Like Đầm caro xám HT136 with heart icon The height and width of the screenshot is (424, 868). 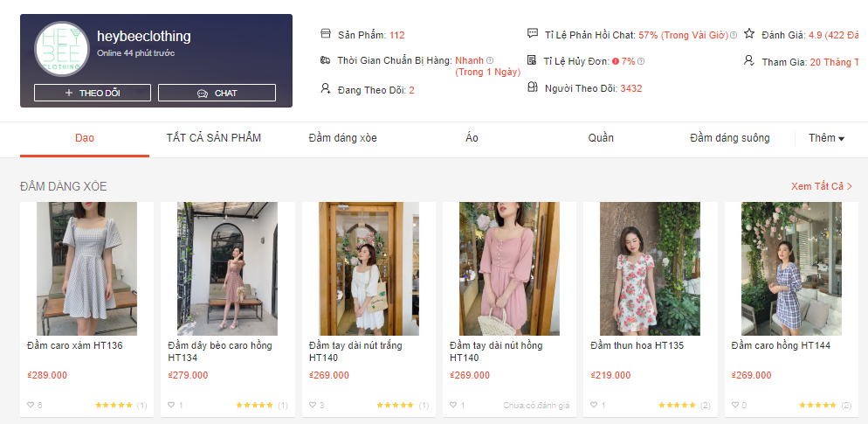click(31, 405)
